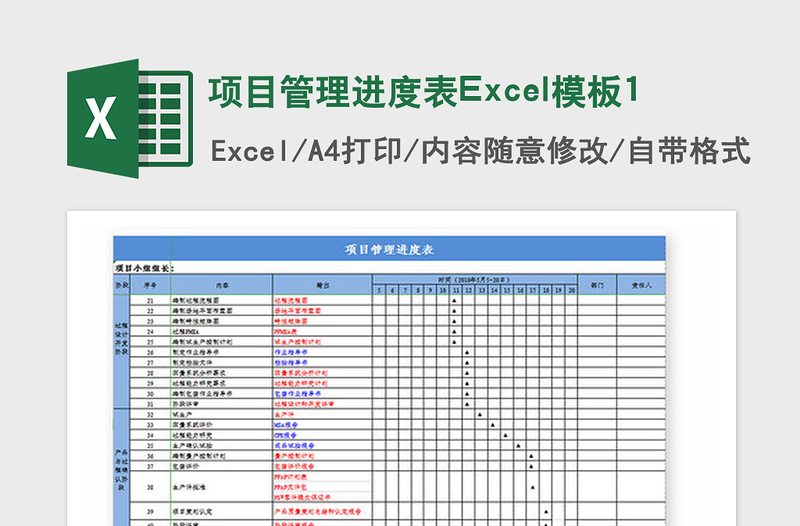Click the triangle marker in row 26
The height and width of the screenshot is (526, 800).
tap(467, 352)
